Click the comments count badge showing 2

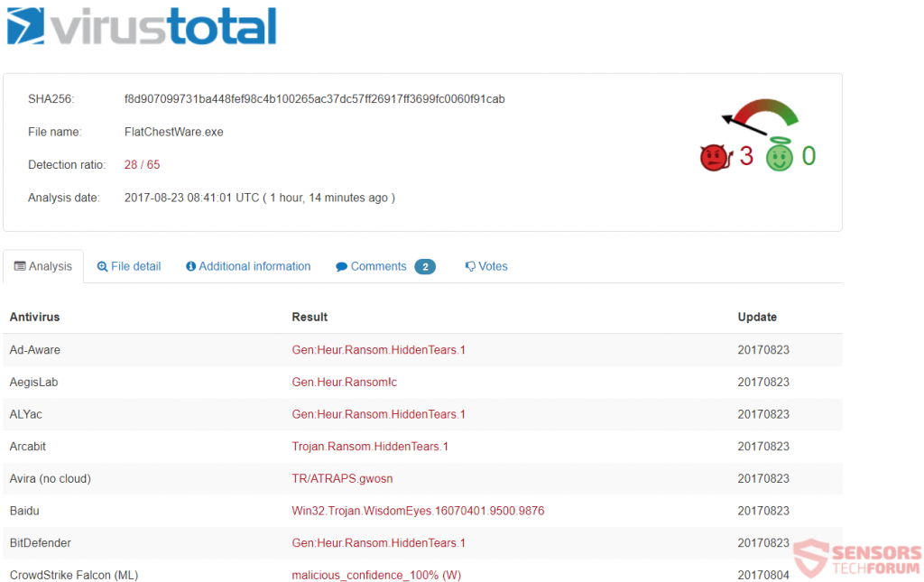425,267
